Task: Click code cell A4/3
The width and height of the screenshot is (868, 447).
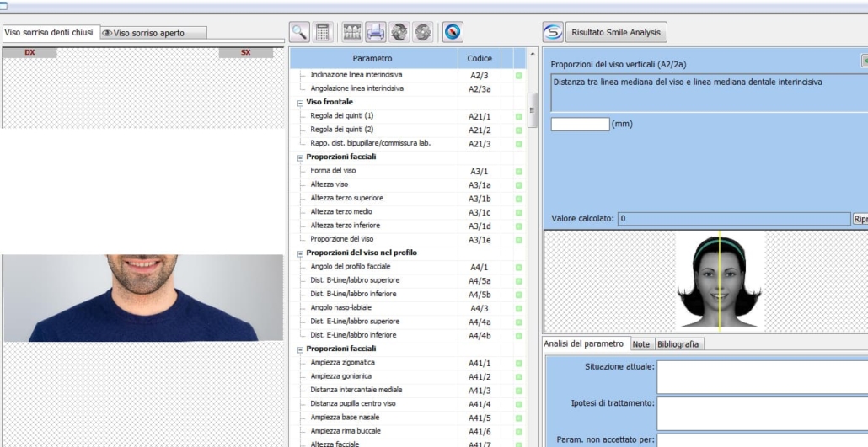Action: click(480, 308)
